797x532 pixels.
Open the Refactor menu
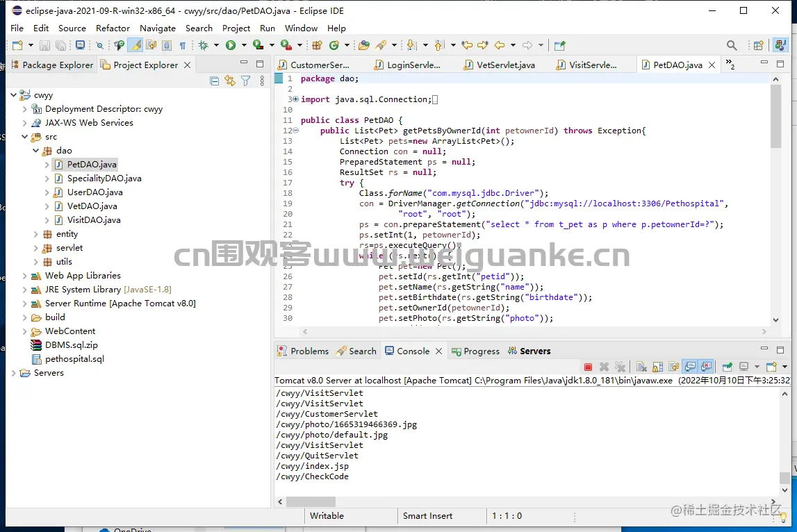coord(113,28)
